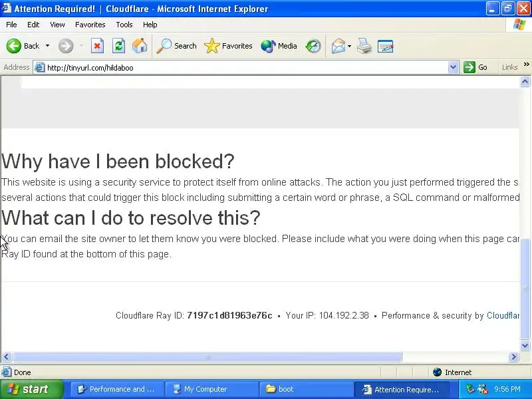This screenshot has height=399, width=532.
Task: Open the Mail dropdown arrow
Action: 350,46
